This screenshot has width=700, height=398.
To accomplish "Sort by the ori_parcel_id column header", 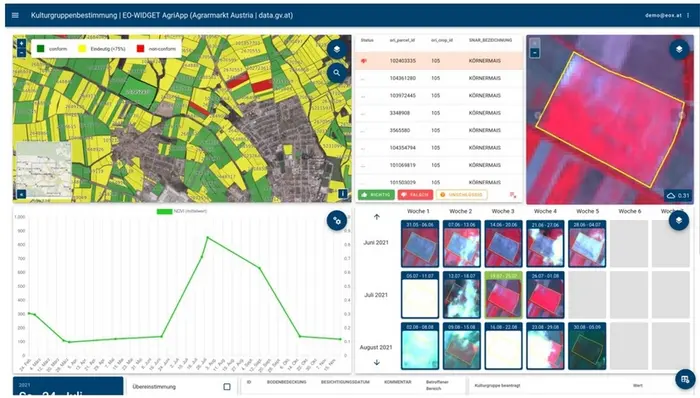I will pos(402,40).
